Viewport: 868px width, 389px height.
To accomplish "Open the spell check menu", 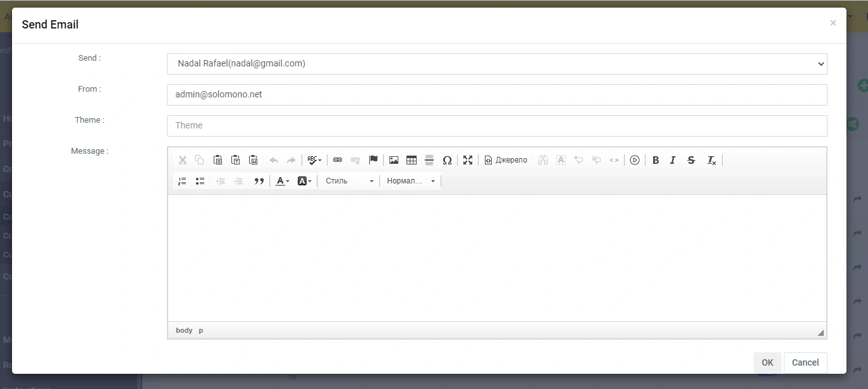I will click(314, 160).
